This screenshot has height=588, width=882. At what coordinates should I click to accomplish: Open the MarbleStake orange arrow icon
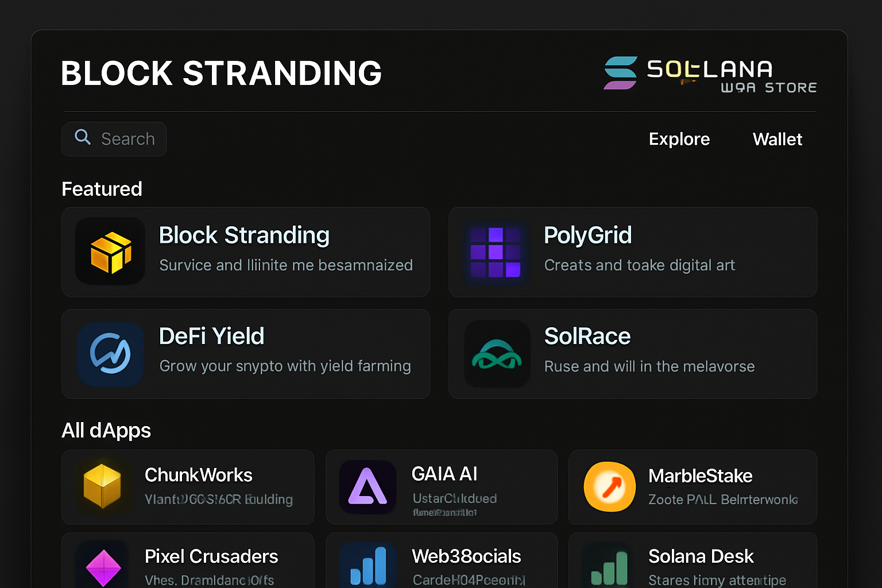tap(609, 487)
